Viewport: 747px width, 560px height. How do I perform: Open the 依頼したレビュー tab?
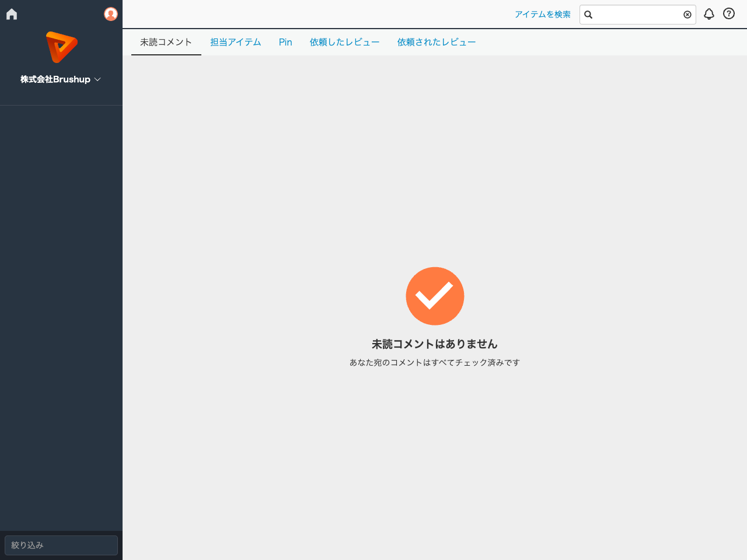pyautogui.click(x=344, y=42)
